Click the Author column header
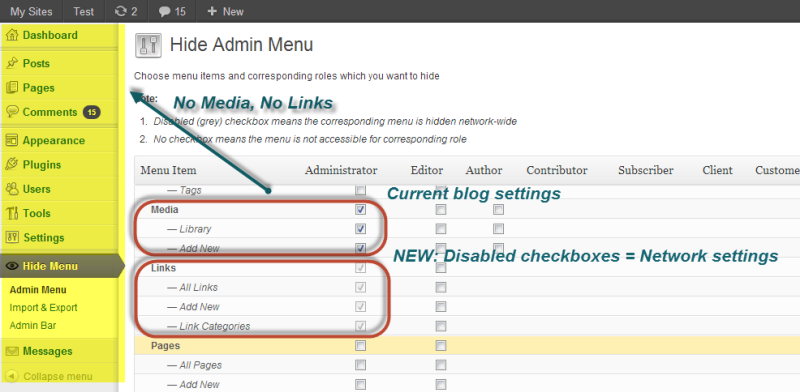 click(x=484, y=170)
